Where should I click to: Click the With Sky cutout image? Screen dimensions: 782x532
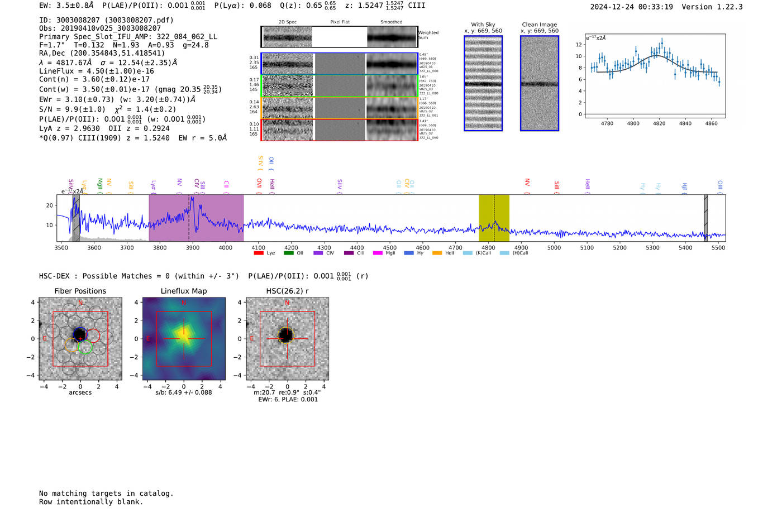[x=483, y=83]
